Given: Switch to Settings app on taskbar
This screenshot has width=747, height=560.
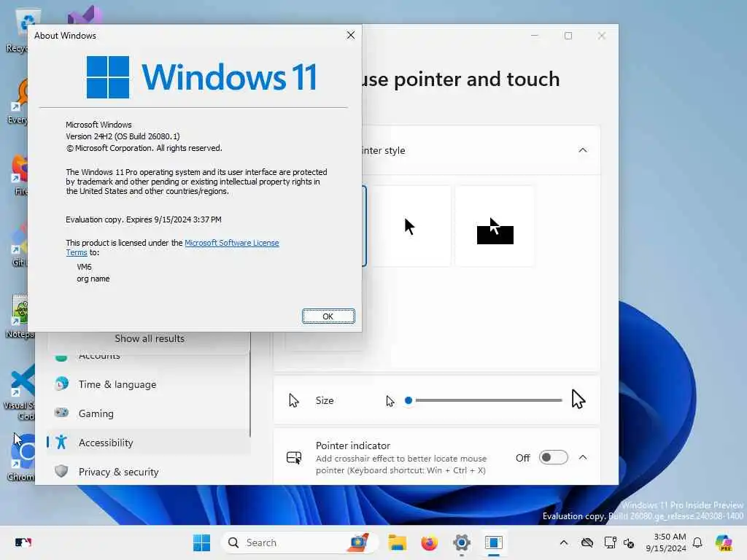Looking at the screenshot, I should pyautogui.click(x=462, y=542).
